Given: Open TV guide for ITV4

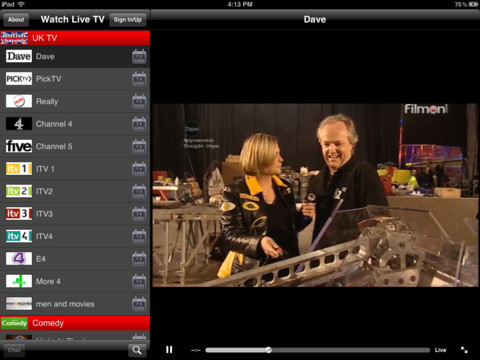Looking at the screenshot, I should [x=139, y=236].
